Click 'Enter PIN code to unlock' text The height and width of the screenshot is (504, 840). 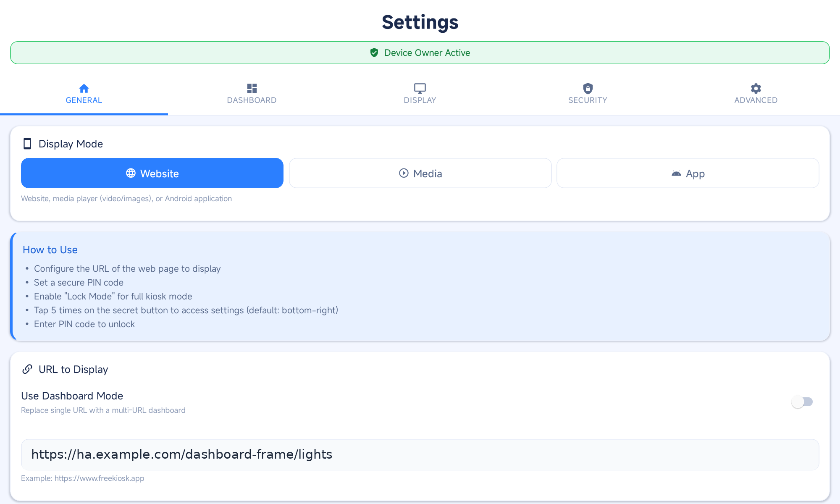pos(84,324)
